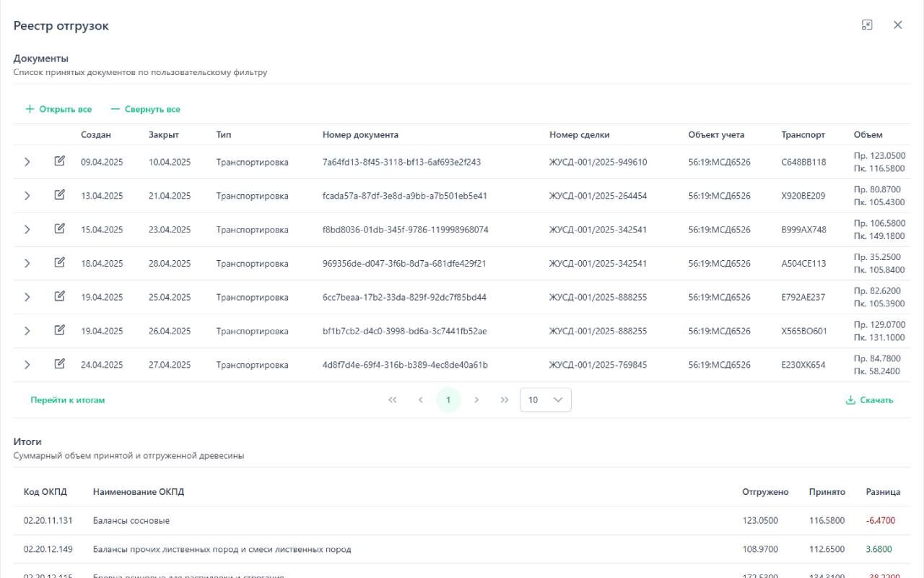Expand row for document 7a64fd13-8f45-3118
The width and height of the screenshot is (924, 578).
(x=27, y=162)
